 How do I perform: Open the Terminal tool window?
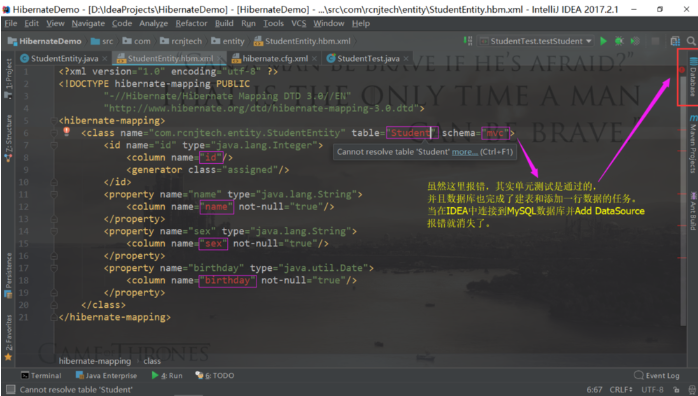point(41,376)
